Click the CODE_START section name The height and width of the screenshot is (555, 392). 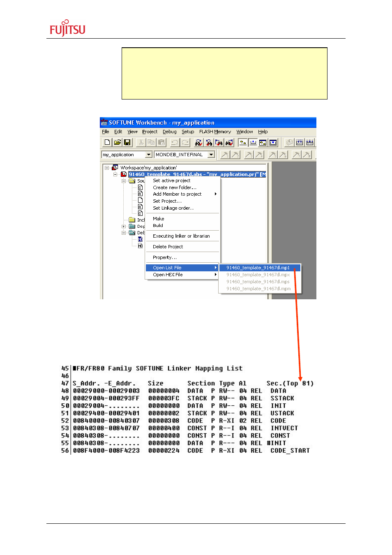pos(290,451)
